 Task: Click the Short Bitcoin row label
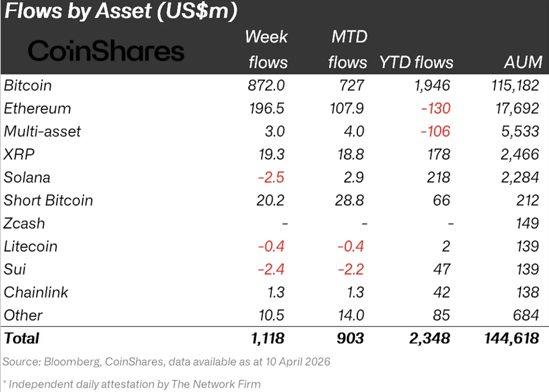point(48,200)
